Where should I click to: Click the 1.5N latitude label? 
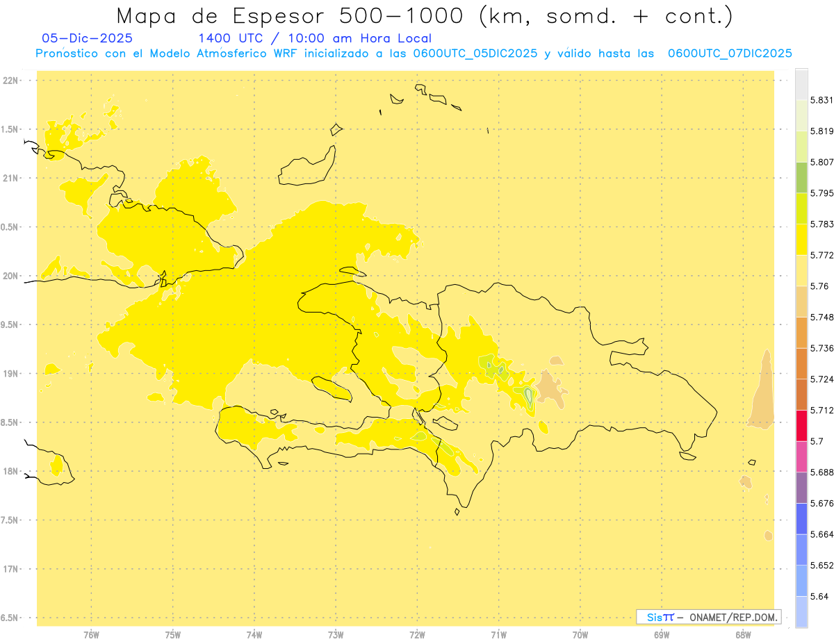coord(10,129)
